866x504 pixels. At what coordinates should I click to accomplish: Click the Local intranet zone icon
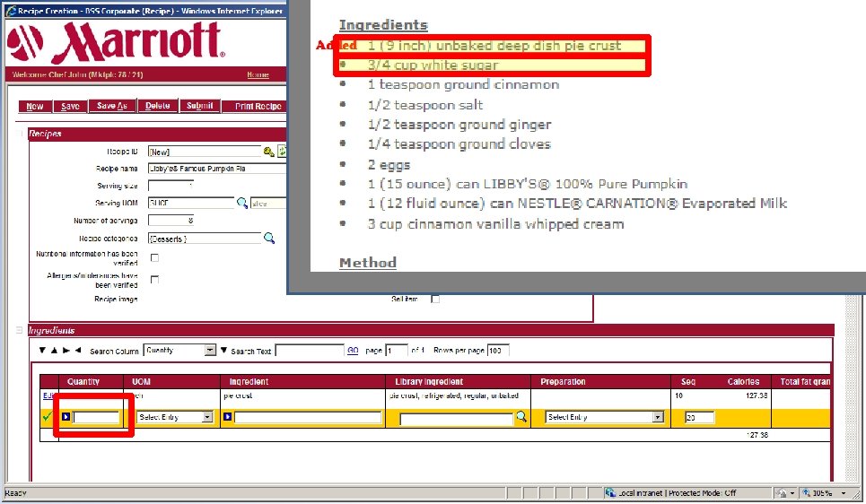click(610, 492)
